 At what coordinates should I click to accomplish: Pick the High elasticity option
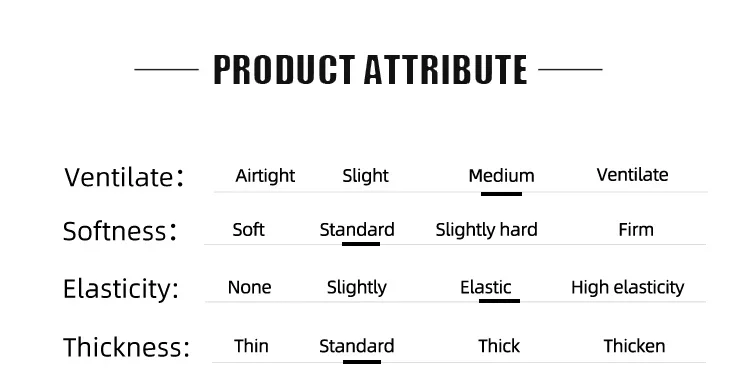pos(628,288)
